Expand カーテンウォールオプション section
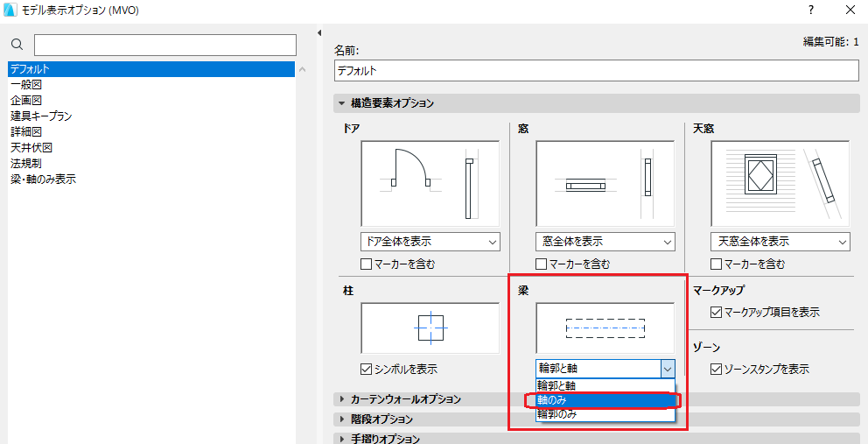868x444 pixels. tap(406, 398)
